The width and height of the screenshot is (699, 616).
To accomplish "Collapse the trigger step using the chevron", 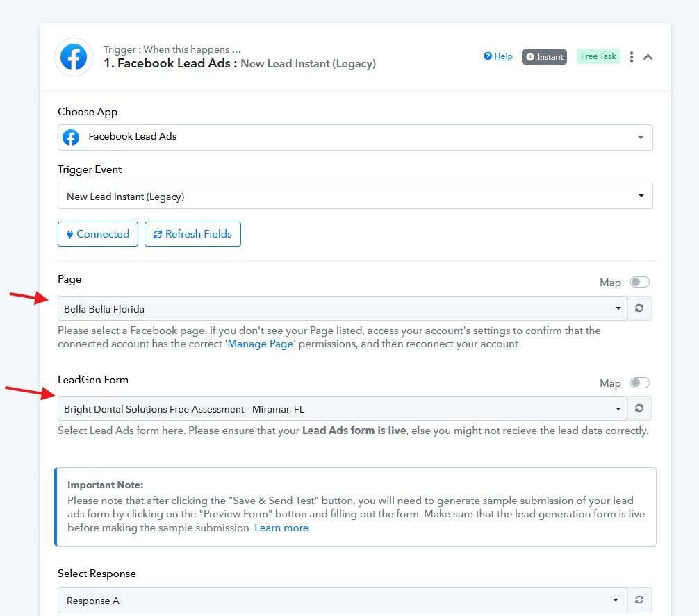I will pyautogui.click(x=648, y=57).
